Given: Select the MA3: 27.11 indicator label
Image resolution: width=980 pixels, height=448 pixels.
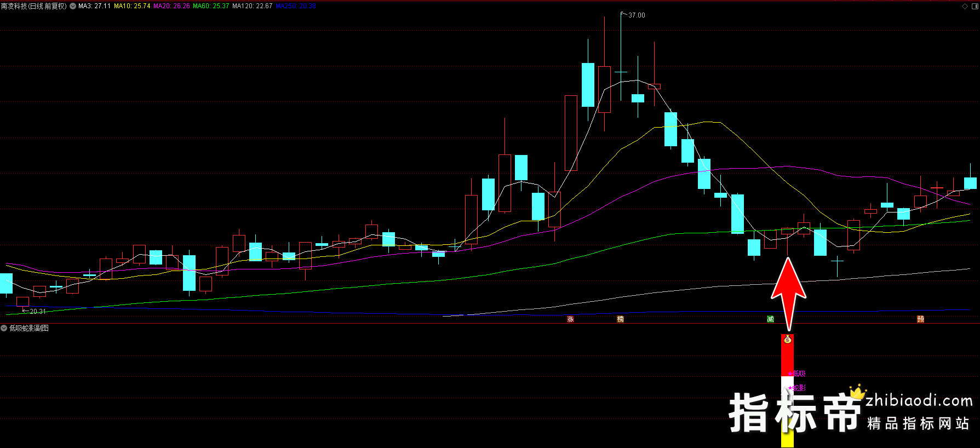Looking at the screenshot, I should (94, 6).
